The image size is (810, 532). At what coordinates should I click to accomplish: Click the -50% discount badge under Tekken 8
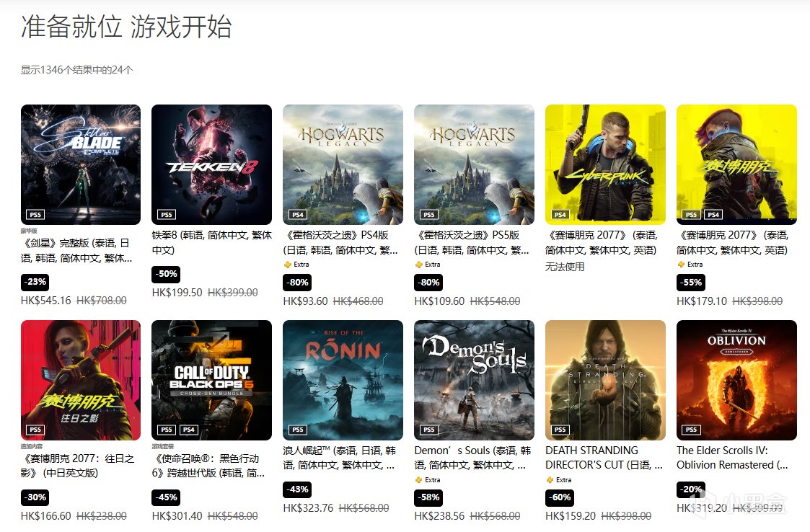(x=167, y=274)
